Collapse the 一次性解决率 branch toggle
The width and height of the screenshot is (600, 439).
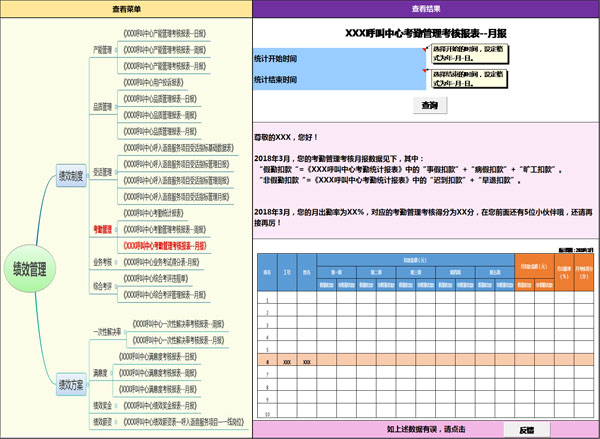125,332
